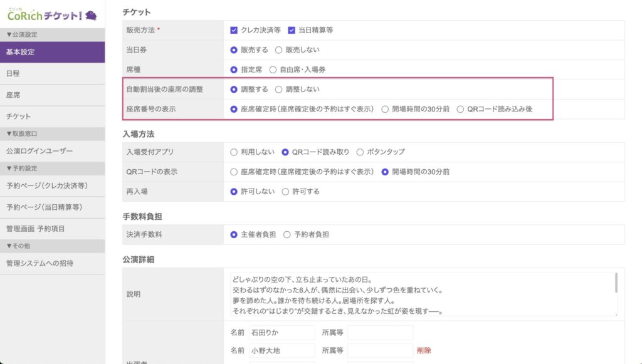
Task: Go to 日程 in the sidebar
Action: pyautogui.click(x=13, y=74)
